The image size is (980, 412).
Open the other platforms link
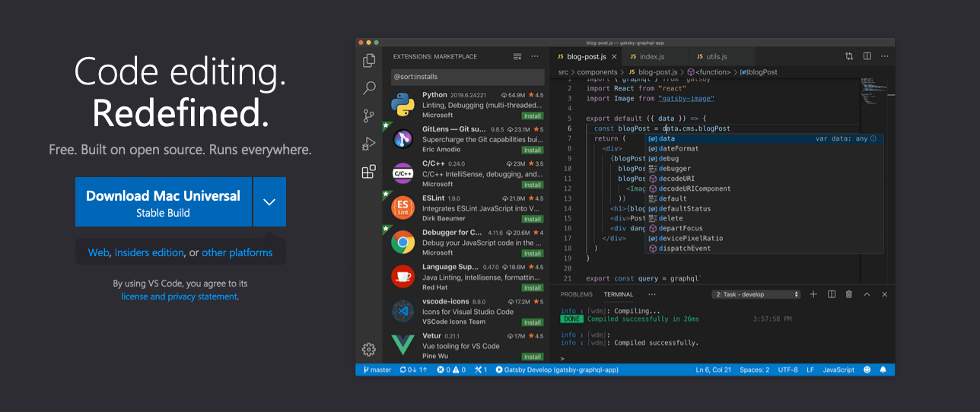(x=237, y=252)
